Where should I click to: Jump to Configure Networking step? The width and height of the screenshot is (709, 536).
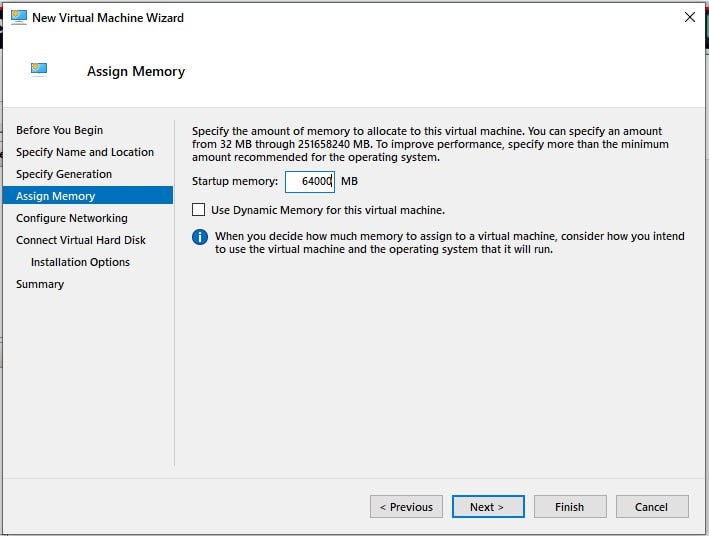pos(72,218)
